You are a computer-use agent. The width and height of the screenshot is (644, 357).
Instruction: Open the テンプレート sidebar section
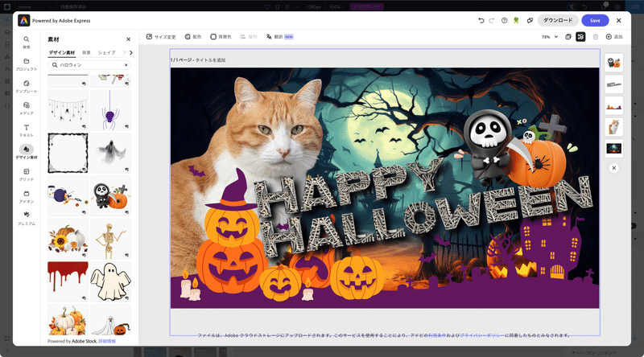[x=27, y=86]
